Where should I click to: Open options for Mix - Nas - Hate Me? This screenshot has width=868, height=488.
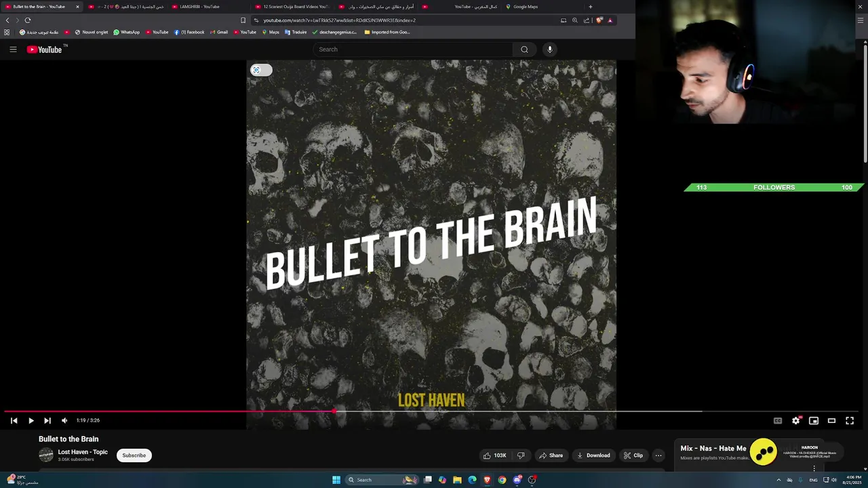(x=814, y=468)
